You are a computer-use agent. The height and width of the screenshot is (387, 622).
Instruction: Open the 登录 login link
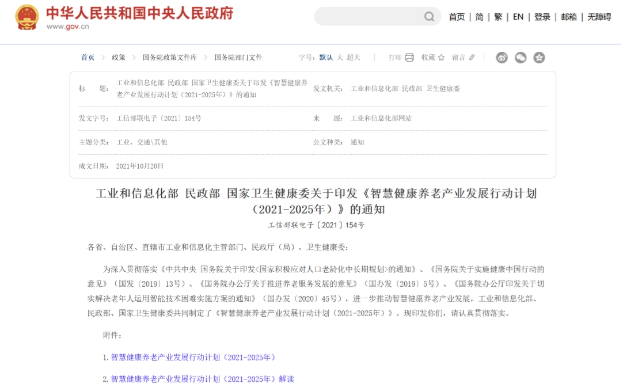[542, 17]
